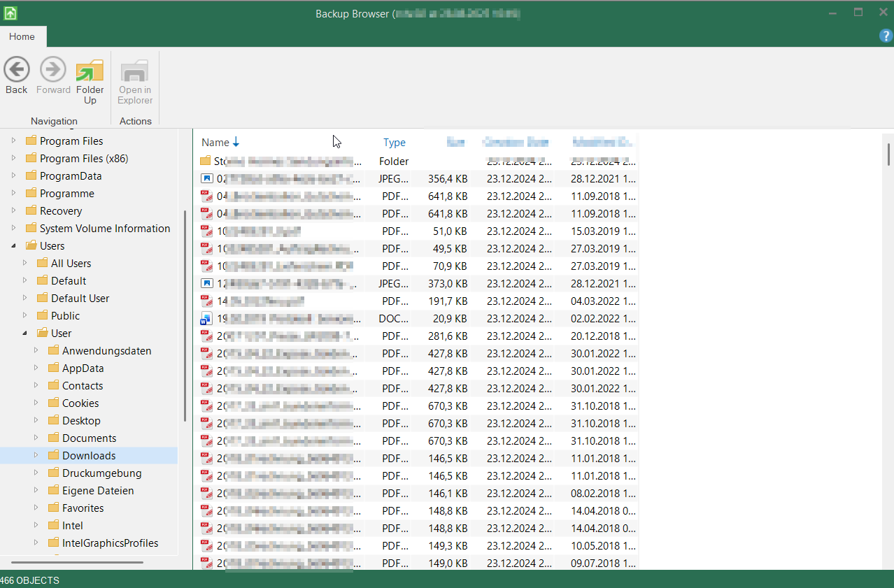Click the 149,3 KB size cell
The height and width of the screenshot is (588, 894).
[x=448, y=545]
